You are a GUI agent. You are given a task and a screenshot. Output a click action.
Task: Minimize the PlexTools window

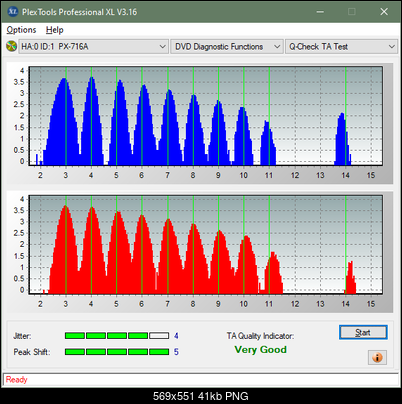coord(320,12)
